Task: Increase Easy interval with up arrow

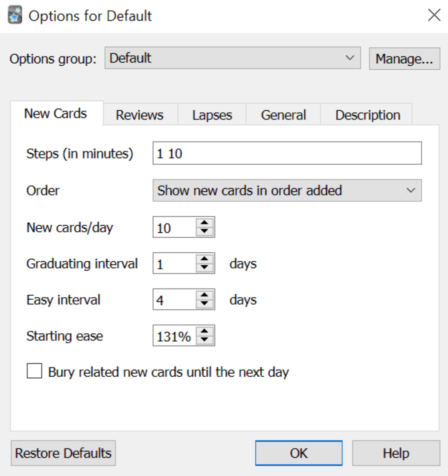Action: [205, 295]
